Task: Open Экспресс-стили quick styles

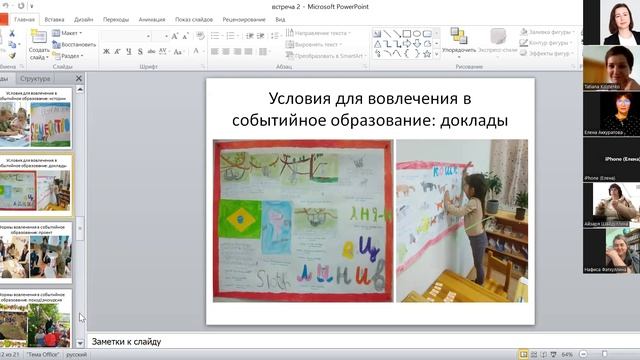Action: point(498,42)
